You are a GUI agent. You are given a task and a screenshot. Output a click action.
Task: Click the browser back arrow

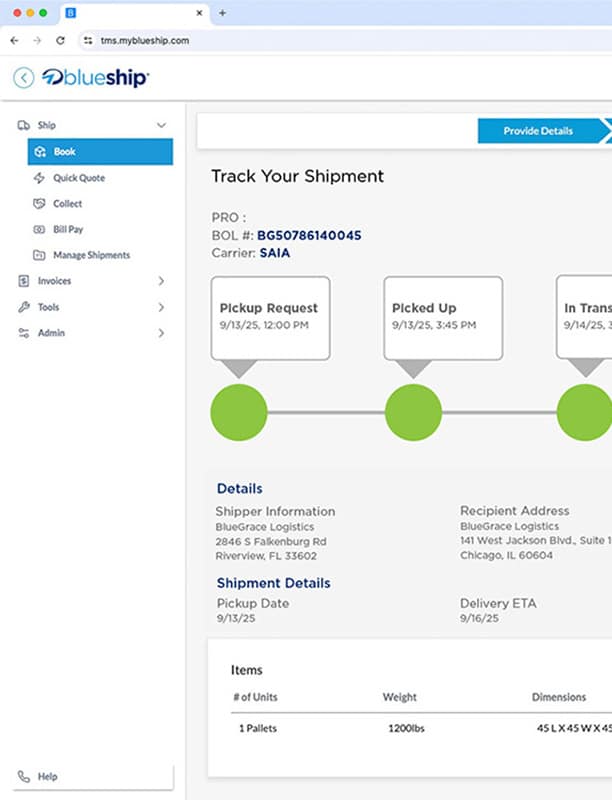(x=14, y=40)
